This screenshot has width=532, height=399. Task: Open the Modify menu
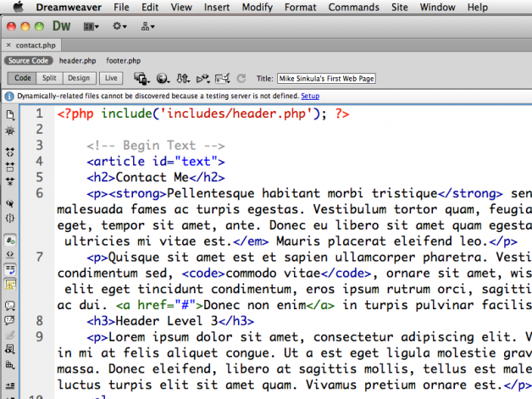tap(258, 7)
